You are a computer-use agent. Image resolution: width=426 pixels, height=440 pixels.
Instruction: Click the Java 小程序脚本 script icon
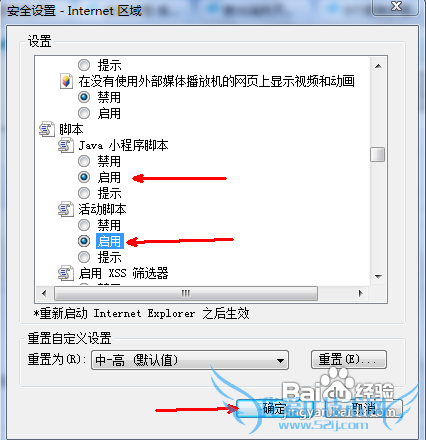(x=66, y=145)
